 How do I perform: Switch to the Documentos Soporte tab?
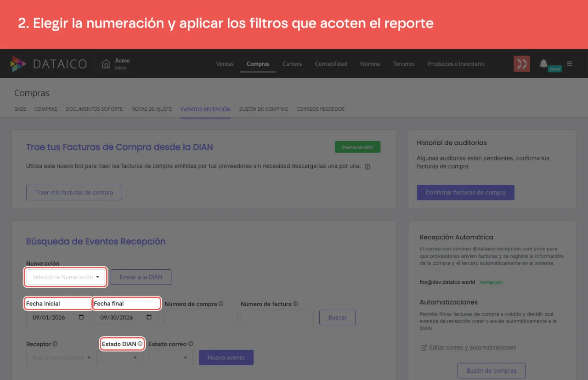tap(94, 109)
